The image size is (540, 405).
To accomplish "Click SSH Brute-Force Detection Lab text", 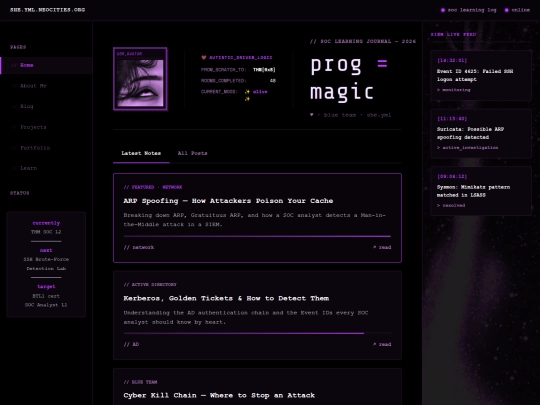I will pyautogui.click(x=46, y=264).
